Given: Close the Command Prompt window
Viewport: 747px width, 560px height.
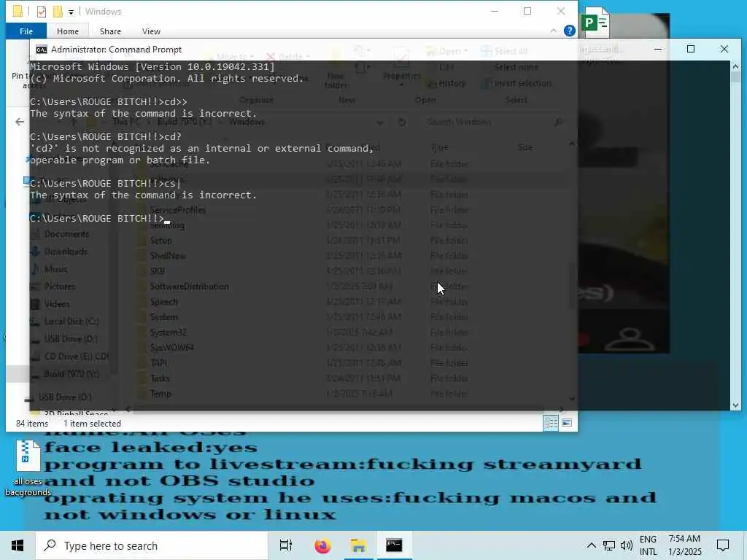Looking at the screenshot, I should [724, 49].
